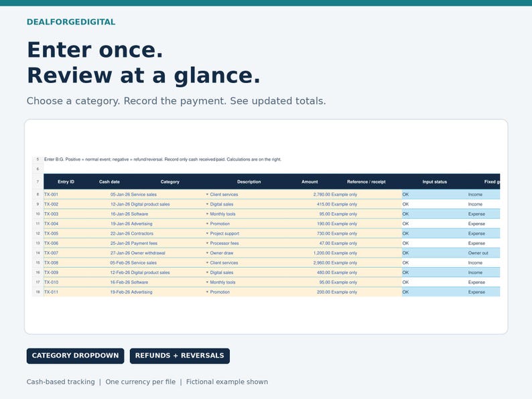Open category dropdown arrow for TX-008
532x399 pixels.
tap(207, 262)
